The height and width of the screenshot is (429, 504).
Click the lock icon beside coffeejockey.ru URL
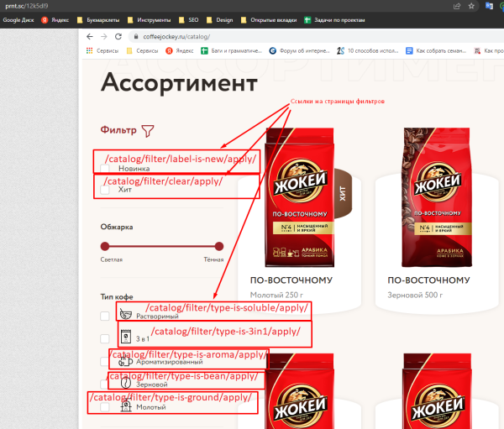[x=136, y=37]
